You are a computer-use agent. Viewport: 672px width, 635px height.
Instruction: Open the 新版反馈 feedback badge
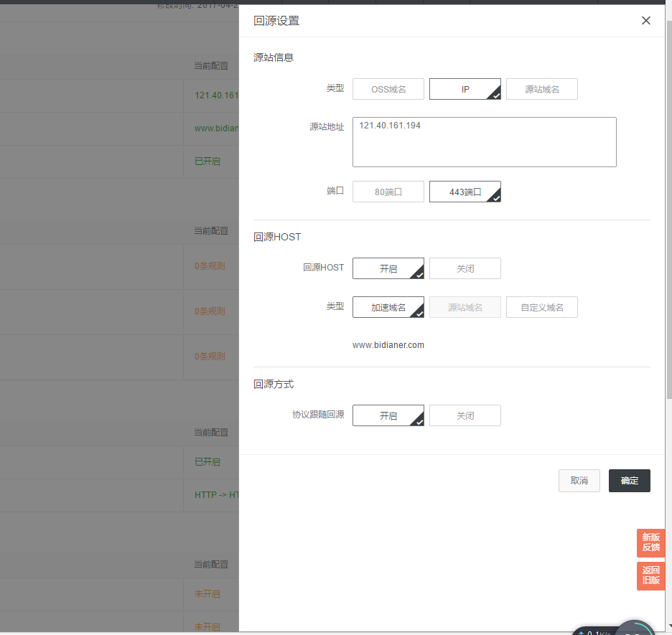coord(650,542)
